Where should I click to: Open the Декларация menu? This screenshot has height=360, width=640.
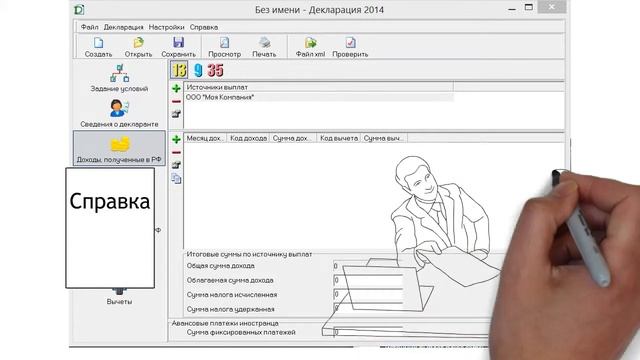123,27
